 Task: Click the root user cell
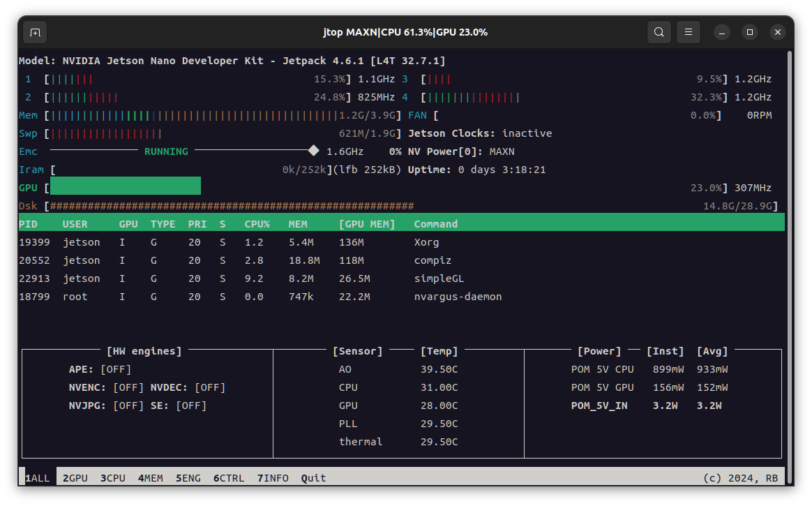tap(75, 297)
